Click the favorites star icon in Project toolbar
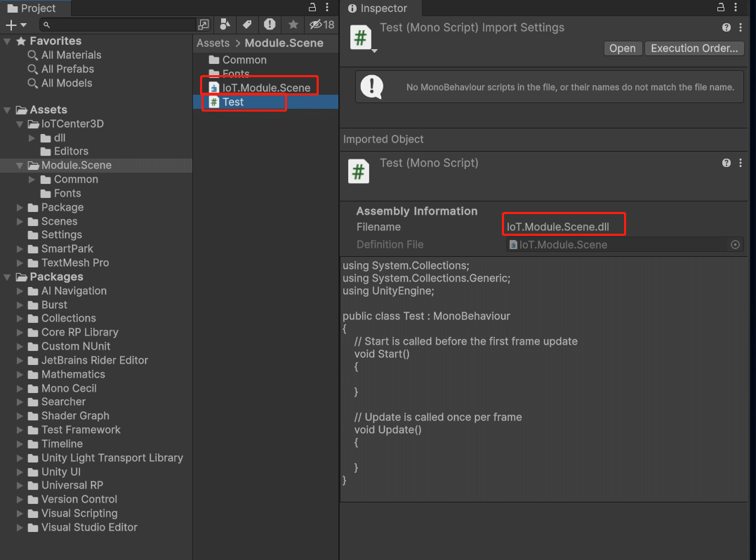The width and height of the screenshot is (756, 560). (x=293, y=25)
